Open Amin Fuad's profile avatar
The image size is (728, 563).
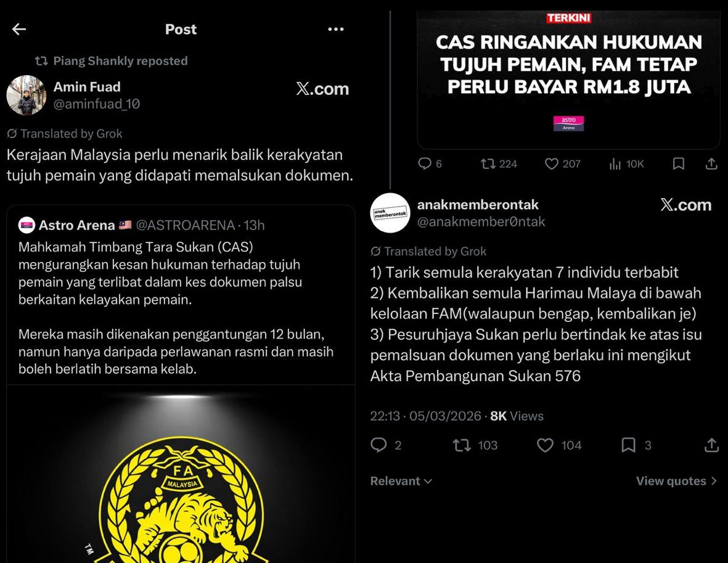coord(27,95)
